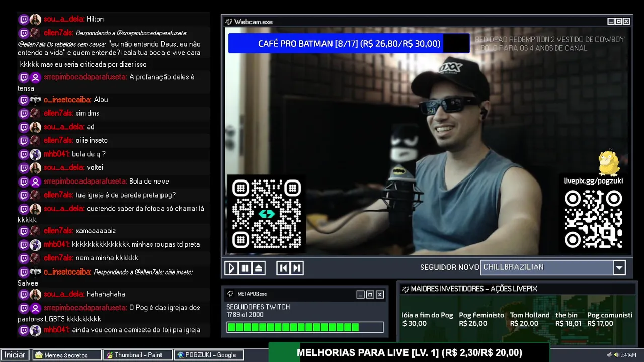This screenshot has width=644, height=362.
Task: Click the 3:41AM system clock
Action: (x=628, y=355)
